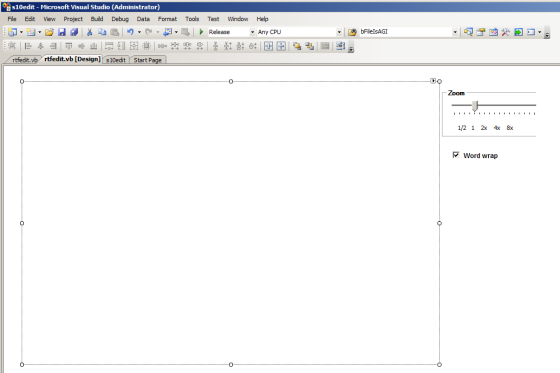Viewport: 560px width, 373px height.
Task: Click the Add New Item icon
Action: 31,32
